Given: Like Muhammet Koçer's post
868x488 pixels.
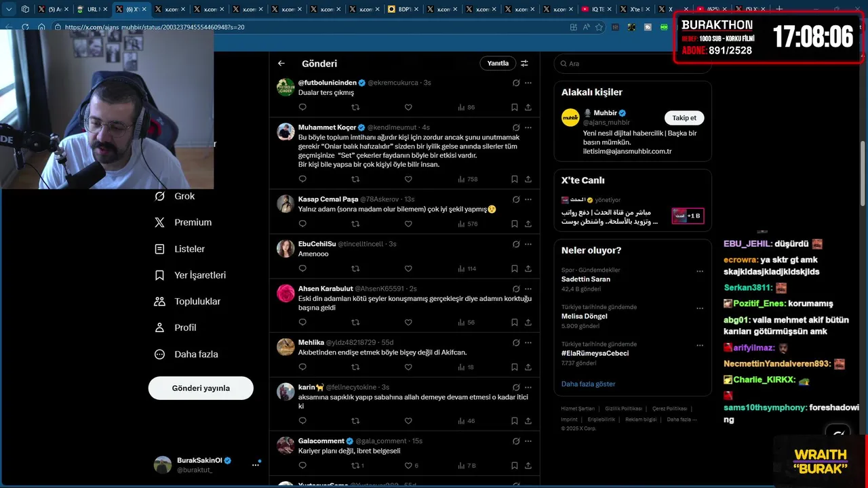Looking at the screenshot, I should coord(408,179).
